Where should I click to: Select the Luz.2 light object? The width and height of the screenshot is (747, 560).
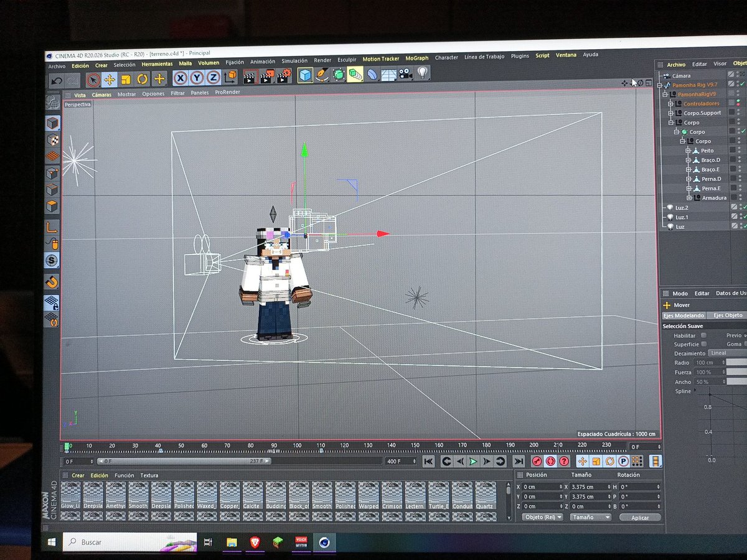tap(682, 207)
